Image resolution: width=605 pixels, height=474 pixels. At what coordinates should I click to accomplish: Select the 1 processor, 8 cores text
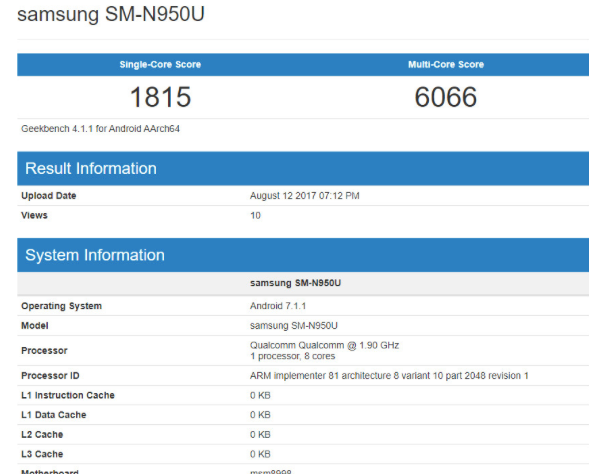[292, 356]
